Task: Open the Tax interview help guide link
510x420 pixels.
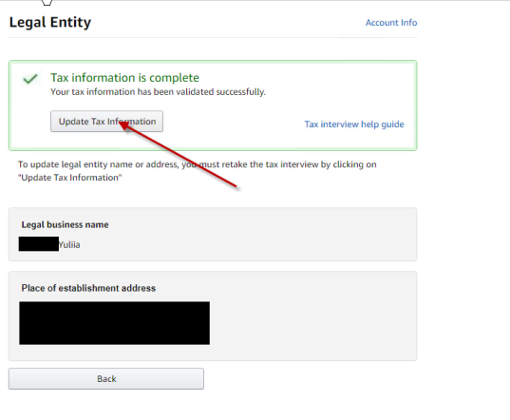Action: (x=354, y=124)
